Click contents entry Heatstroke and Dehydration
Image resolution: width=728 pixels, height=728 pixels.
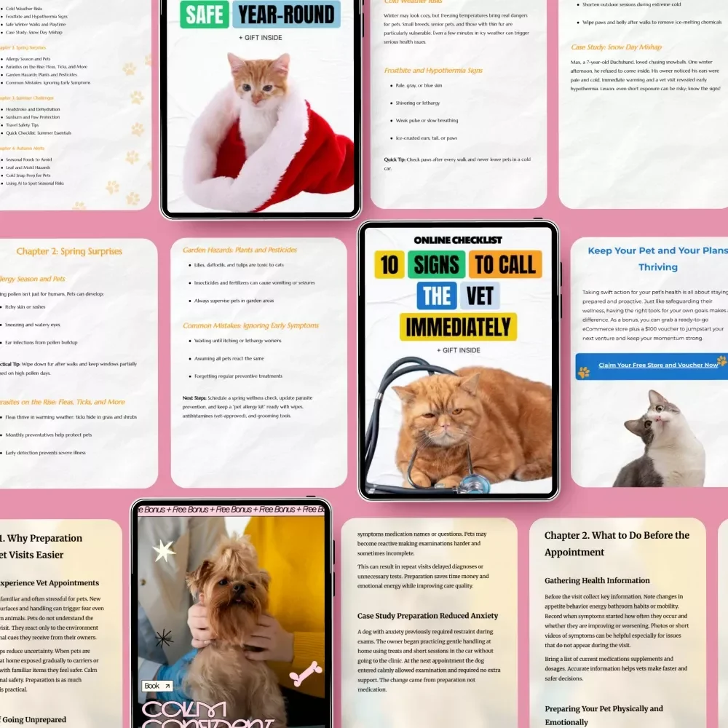[33, 109]
